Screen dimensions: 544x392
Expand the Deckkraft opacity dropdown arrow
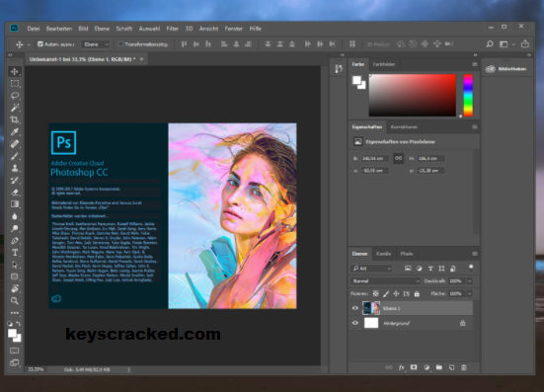pyautogui.click(x=469, y=281)
